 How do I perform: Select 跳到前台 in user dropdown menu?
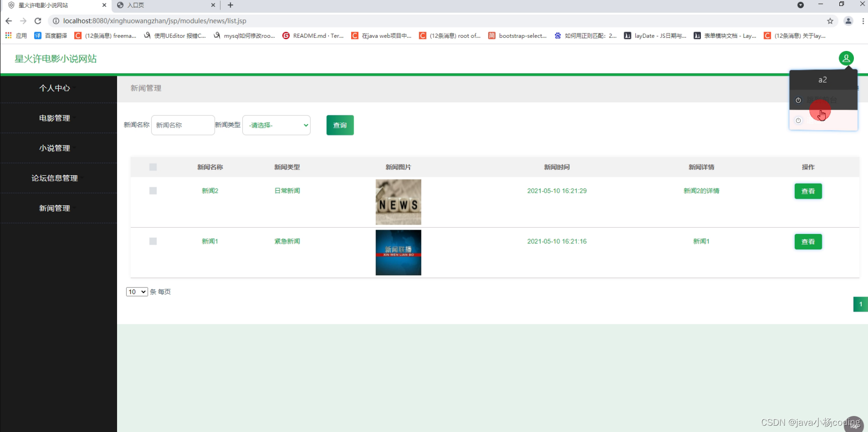[823, 100]
